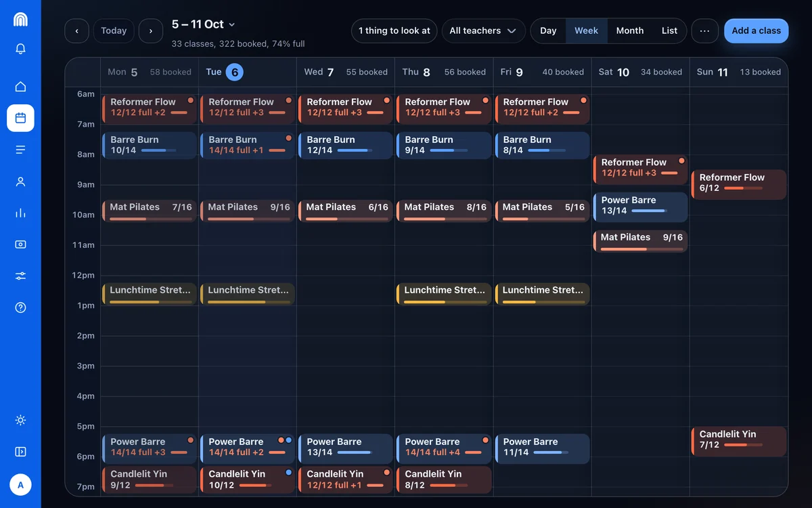Expand the 'All teachers' filter dropdown

click(483, 30)
